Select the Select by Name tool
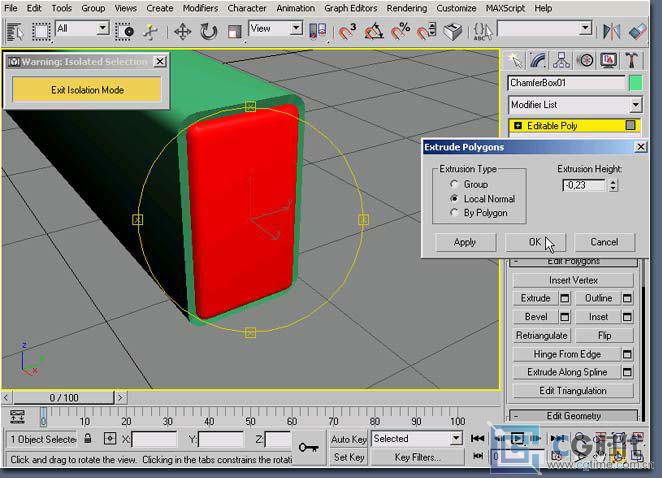Screen dimensions: 662x478 (15, 32)
